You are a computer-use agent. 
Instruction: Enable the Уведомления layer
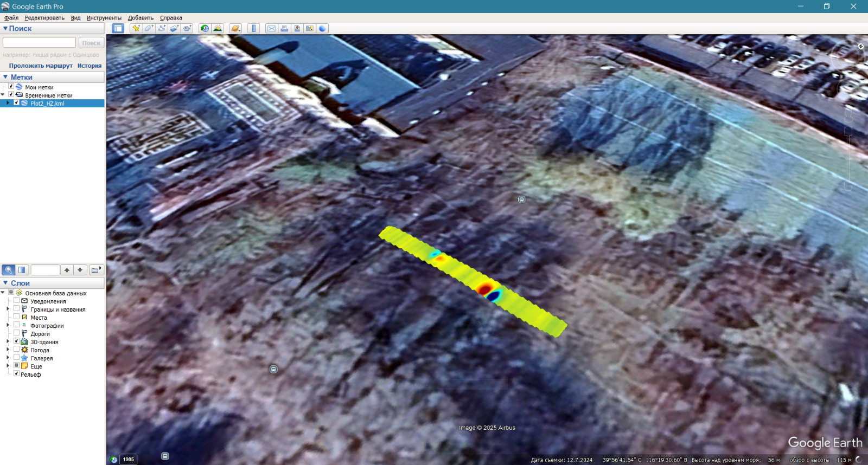[16, 300]
